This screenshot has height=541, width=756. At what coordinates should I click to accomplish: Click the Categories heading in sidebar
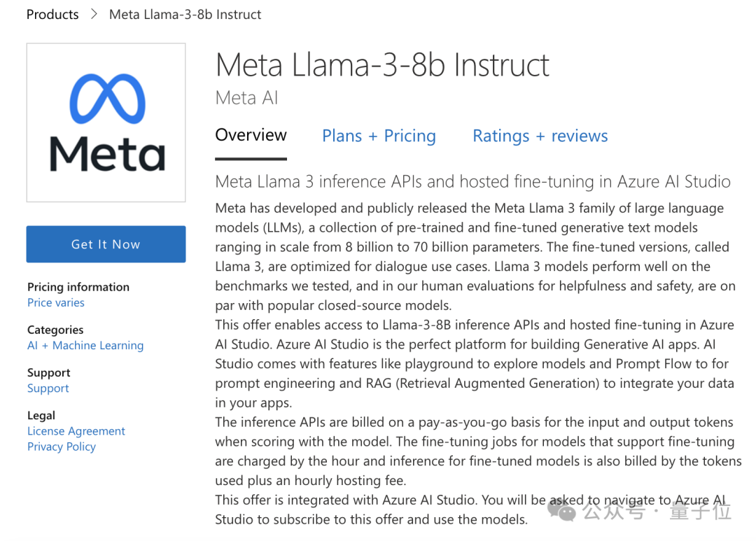click(55, 330)
